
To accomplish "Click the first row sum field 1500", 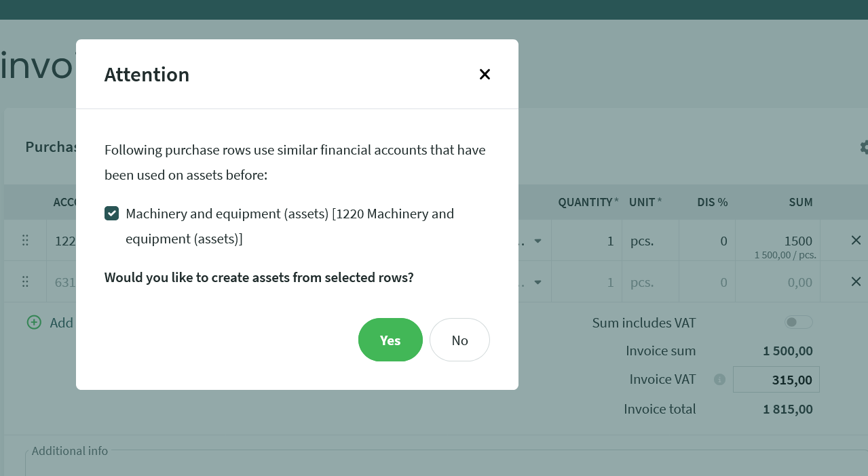I will 777,241.
